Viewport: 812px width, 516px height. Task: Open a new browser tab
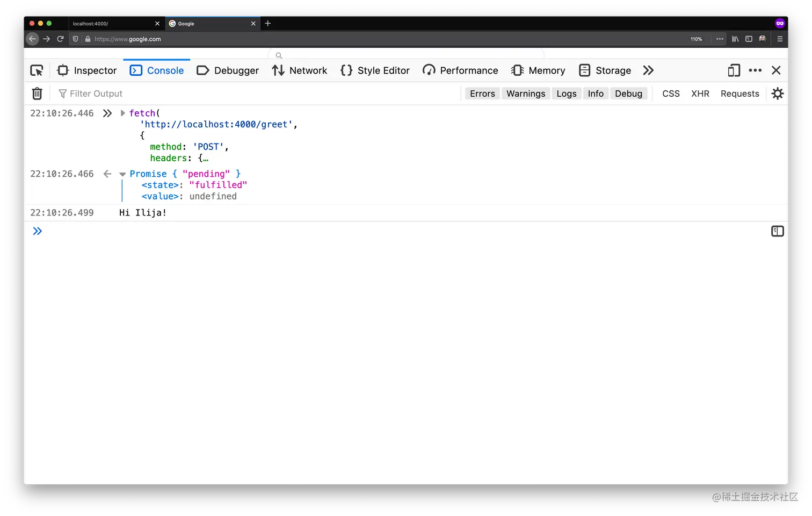268,24
